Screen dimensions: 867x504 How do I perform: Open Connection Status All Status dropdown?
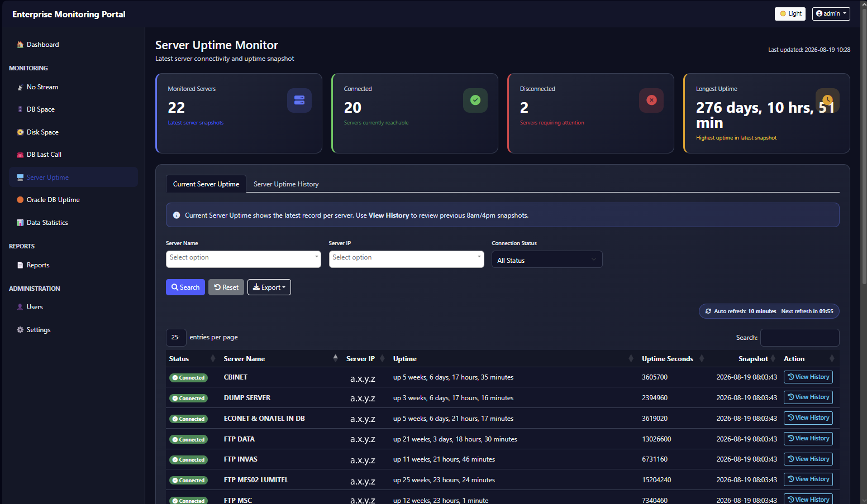547,260
